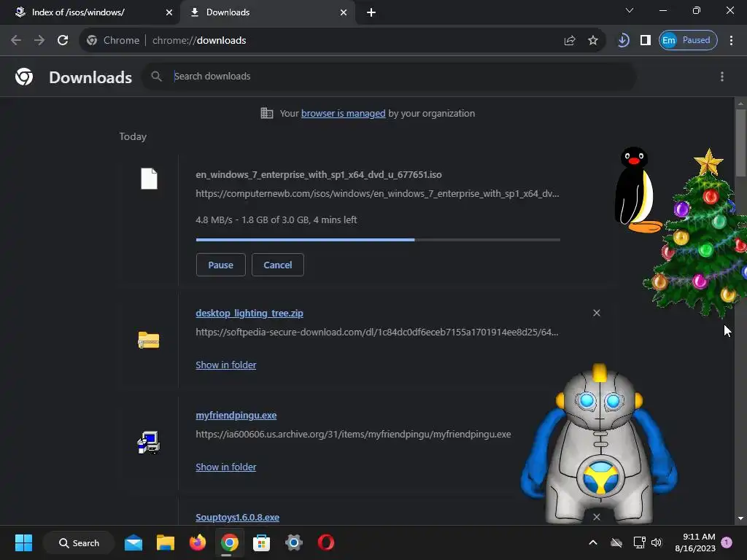
Task: Click the softpedia-secure-download source URL
Action: coord(377,332)
